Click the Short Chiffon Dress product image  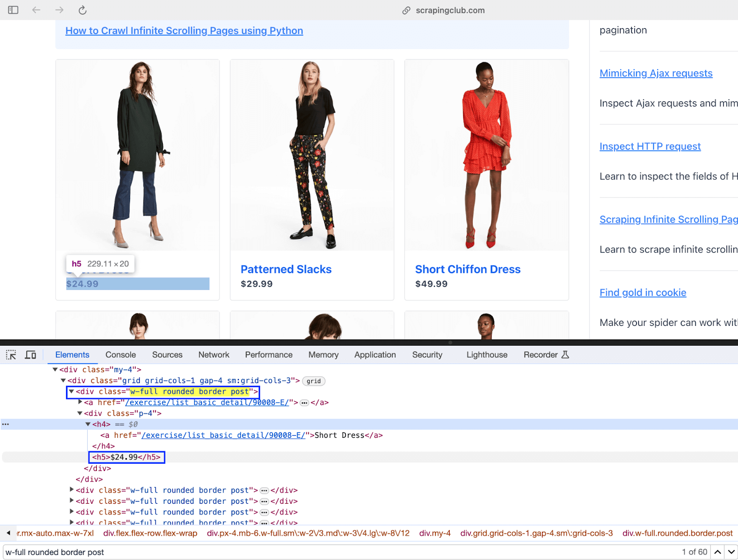point(486,155)
